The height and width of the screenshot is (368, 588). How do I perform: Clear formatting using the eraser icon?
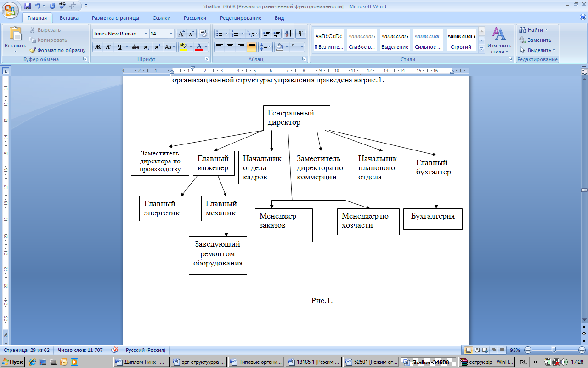204,34
